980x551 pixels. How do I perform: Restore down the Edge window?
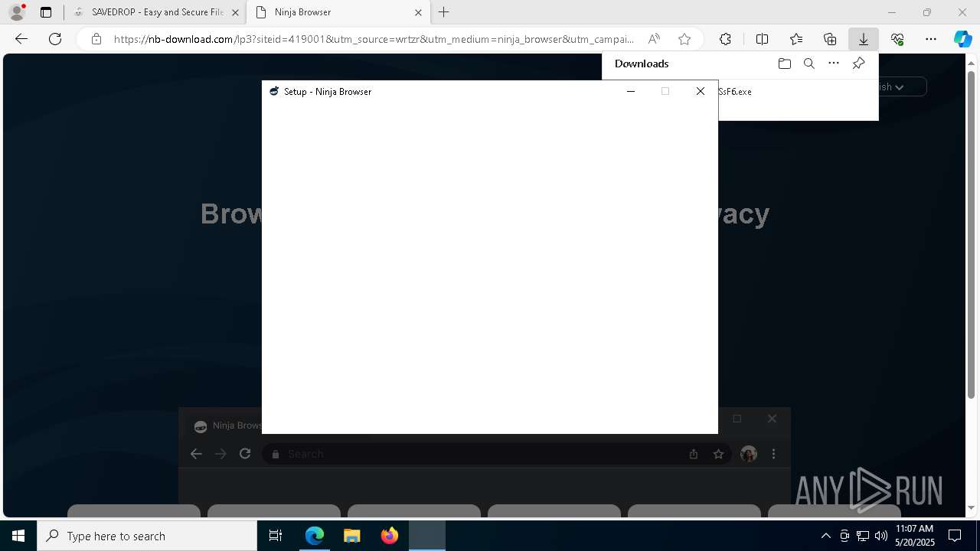click(x=927, y=12)
